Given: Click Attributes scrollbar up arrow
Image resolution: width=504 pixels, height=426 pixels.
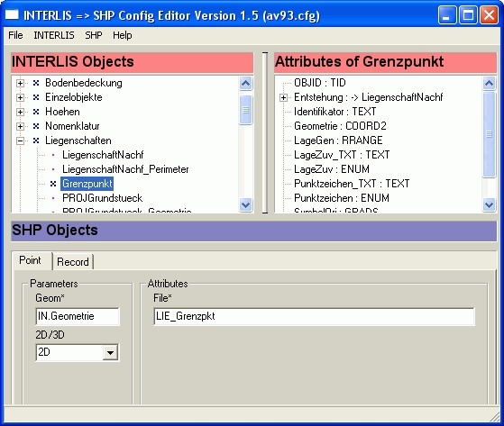Looking at the screenshot, I should click(x=489, y=84).
